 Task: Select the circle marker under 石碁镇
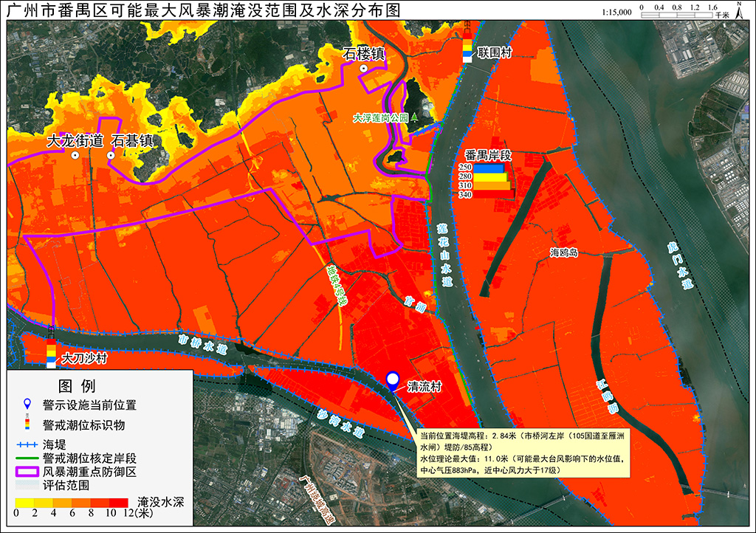(111, 155)
